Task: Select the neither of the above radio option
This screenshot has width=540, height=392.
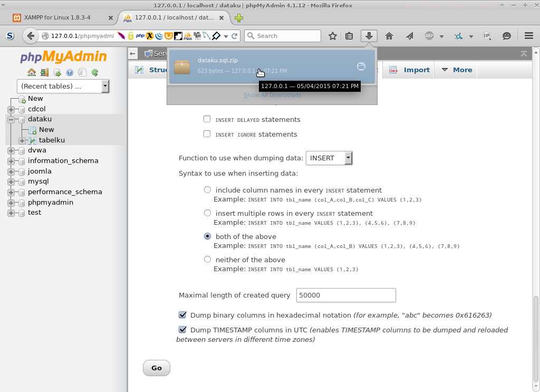Action: point(207,259)
